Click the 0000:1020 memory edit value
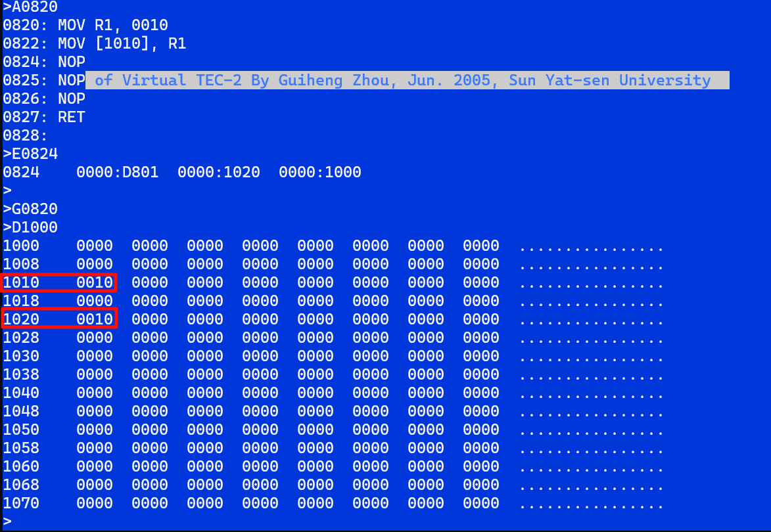The height and width of the screenshot is (532, 771). point(218,173)
